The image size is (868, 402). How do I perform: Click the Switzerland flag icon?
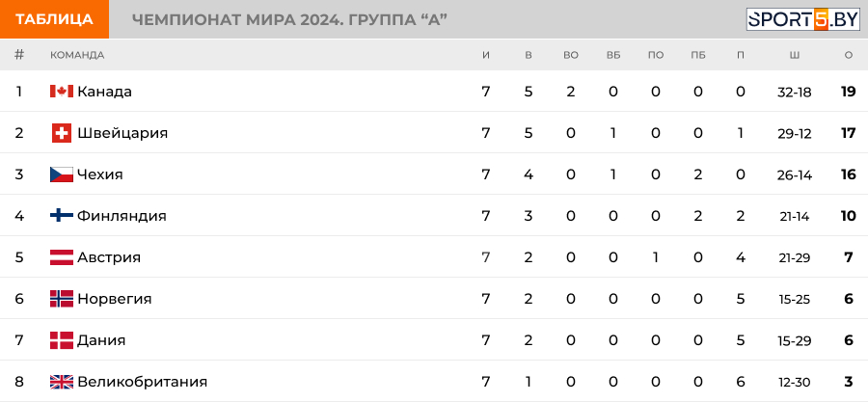coord(62,133)
